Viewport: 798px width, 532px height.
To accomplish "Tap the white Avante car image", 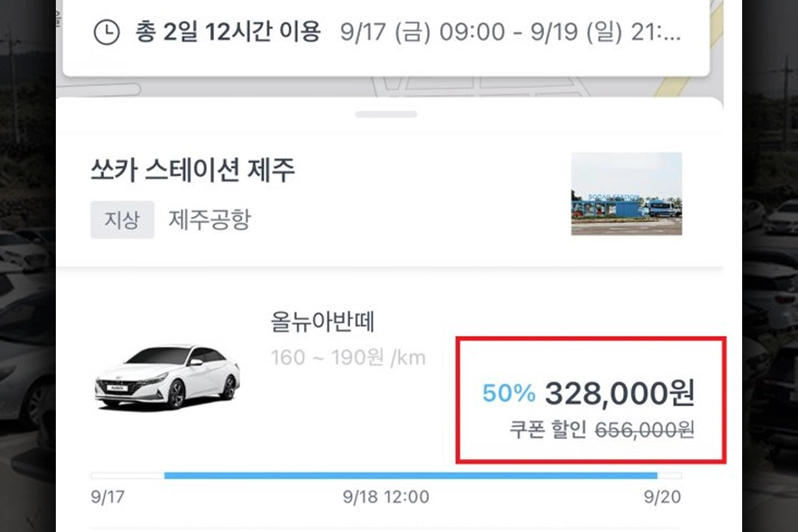I will (167, 376).
